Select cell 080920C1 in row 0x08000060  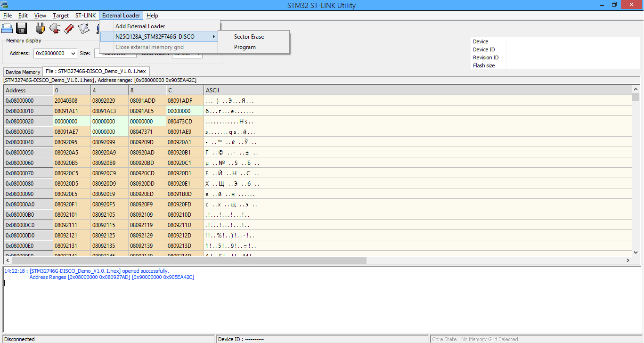(185, 163)
